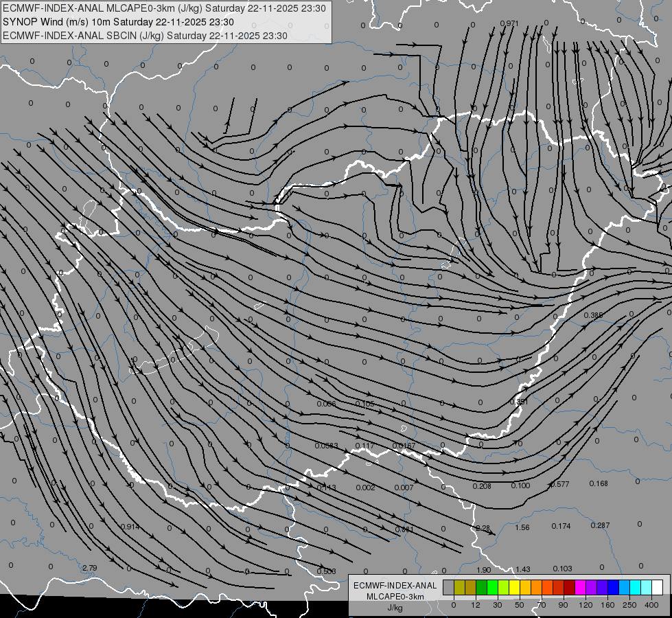Screen dimensions: 672x618
Task: Click map value 1.90
Action: (483, 571)
